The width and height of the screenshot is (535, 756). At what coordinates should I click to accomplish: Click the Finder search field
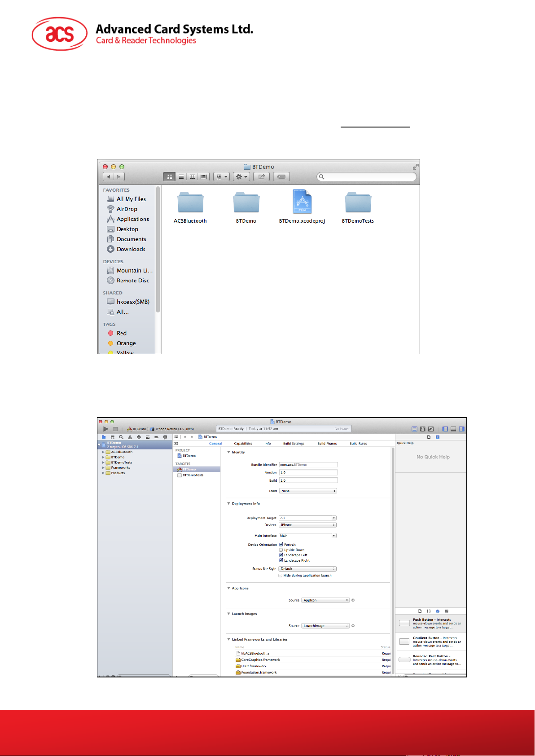pos(367,177)
